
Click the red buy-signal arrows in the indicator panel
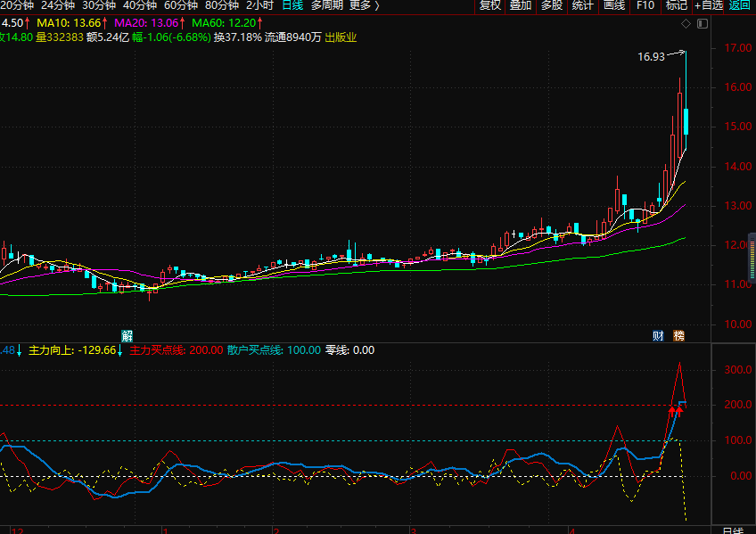(677, 411)
